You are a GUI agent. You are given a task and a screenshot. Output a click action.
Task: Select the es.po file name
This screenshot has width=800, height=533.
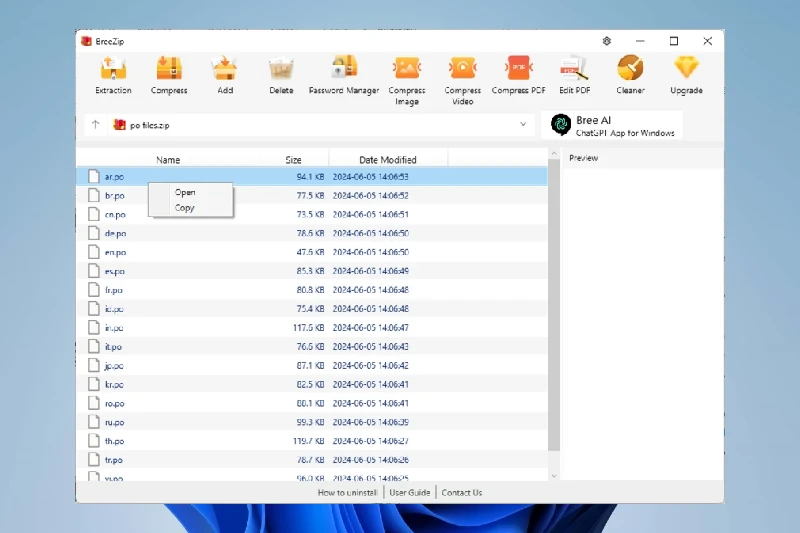[x=115, y=271]
